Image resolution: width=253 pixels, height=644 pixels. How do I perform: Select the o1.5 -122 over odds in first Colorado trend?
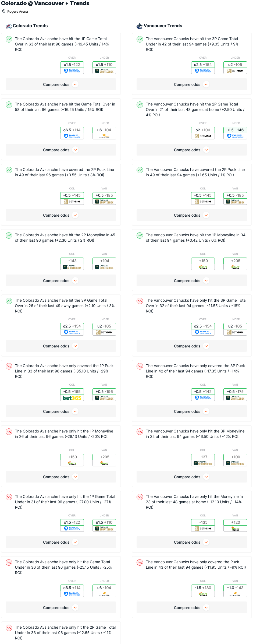point(72,65)
